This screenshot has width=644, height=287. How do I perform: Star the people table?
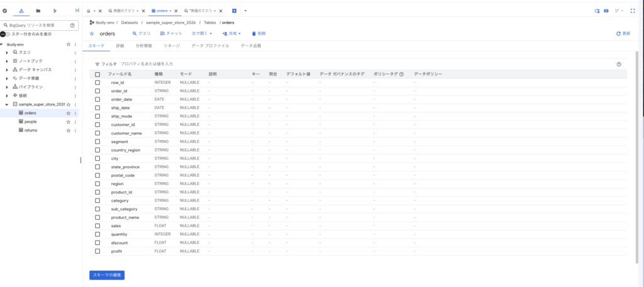(69, 122)
